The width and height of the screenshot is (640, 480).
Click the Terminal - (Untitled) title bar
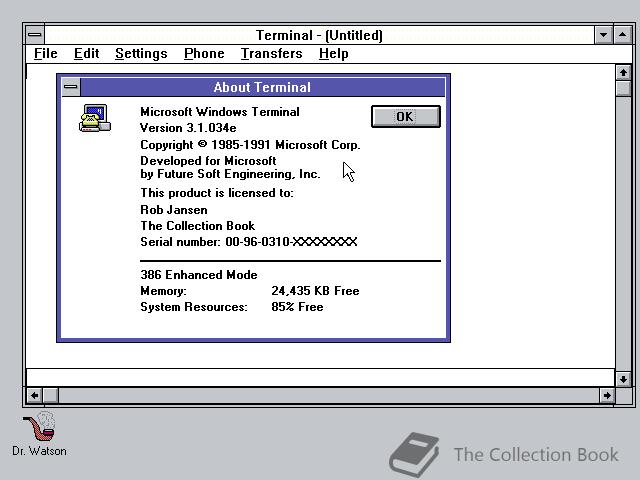[319, 35]
